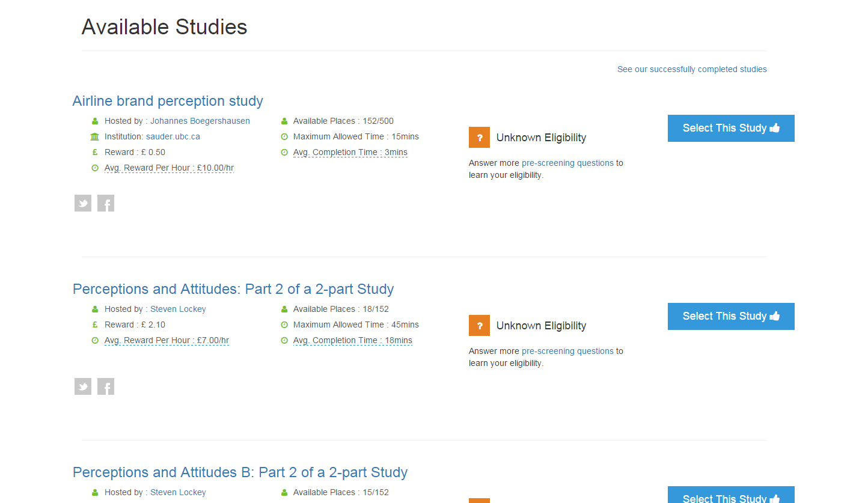Viewport: 868px width, 503px height.
Task: Select the Perceptions Part 2 study button
Action: (730, 316)
